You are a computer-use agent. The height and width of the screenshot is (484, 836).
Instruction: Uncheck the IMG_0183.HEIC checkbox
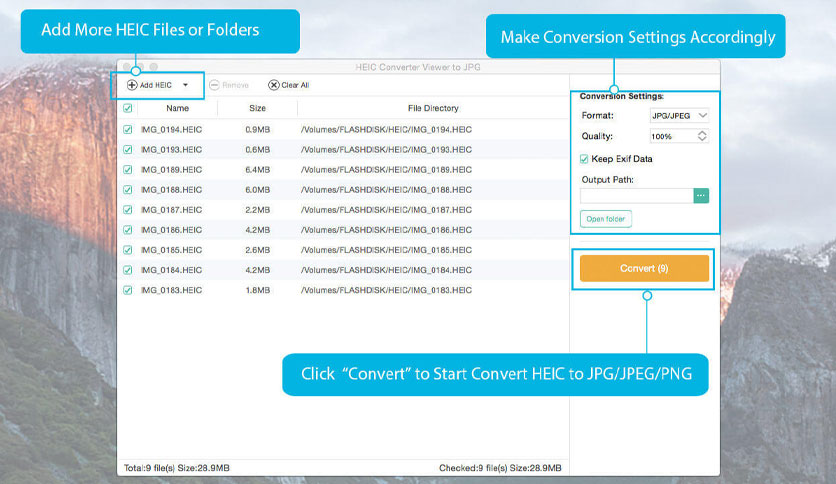128,290
